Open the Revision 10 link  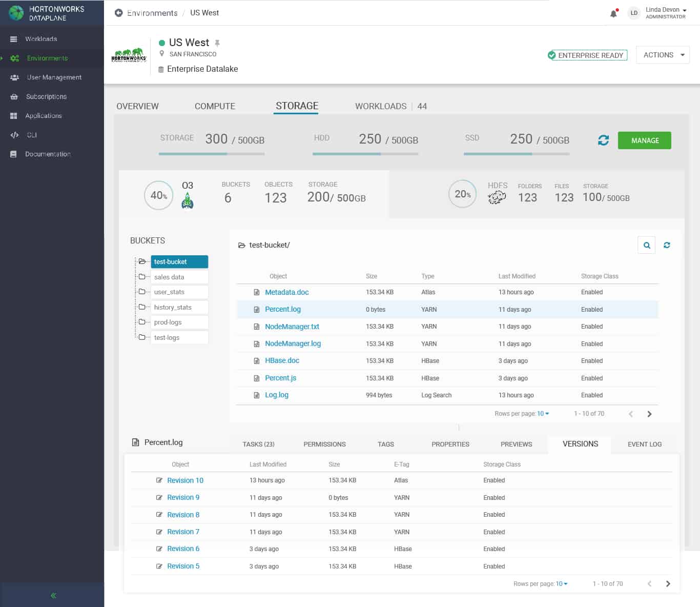coord(185,480)
